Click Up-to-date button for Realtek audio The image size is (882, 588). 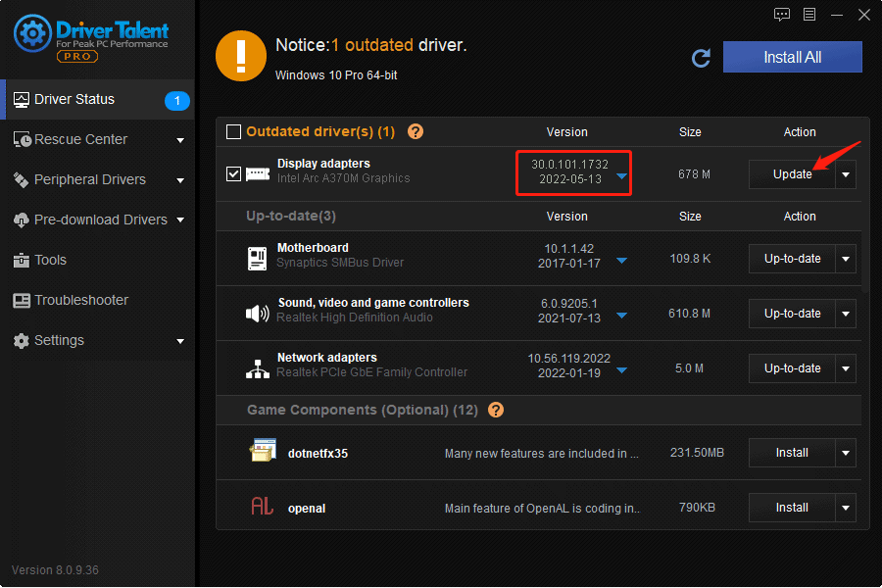[x=792, y=314]
